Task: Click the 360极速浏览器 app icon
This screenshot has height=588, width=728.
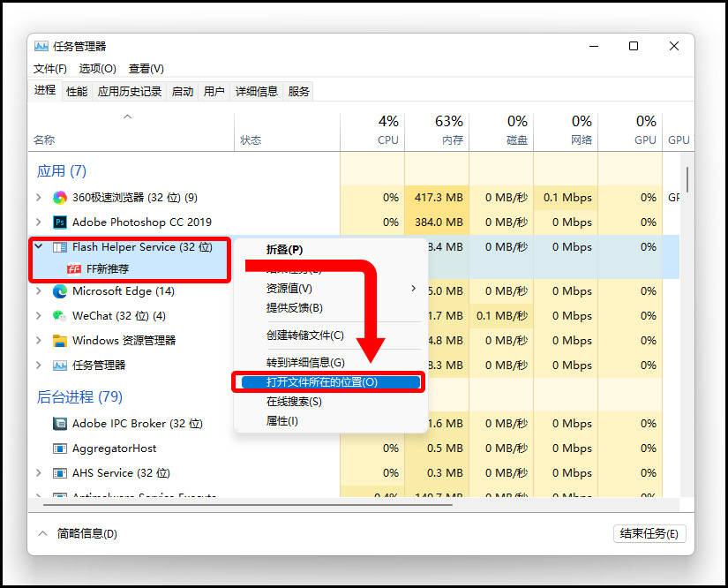Action: pyautogui.click(x=60, y=198)
